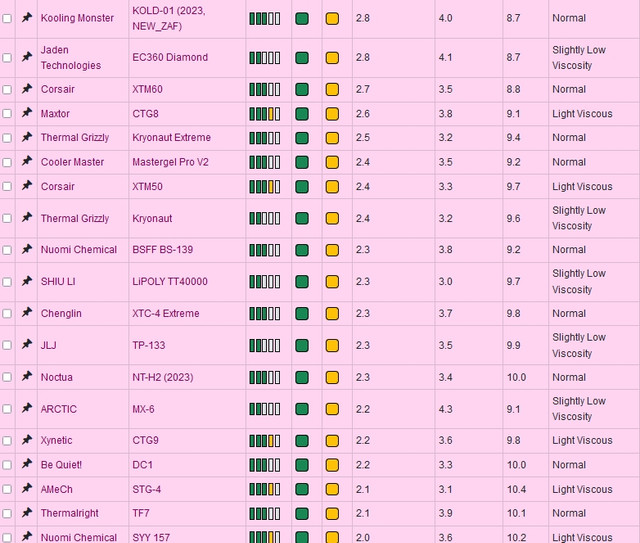Screen dimensions: 640x543
Task: Click the rating bar for Maxtor CTG8
Action: pos(265,114)
